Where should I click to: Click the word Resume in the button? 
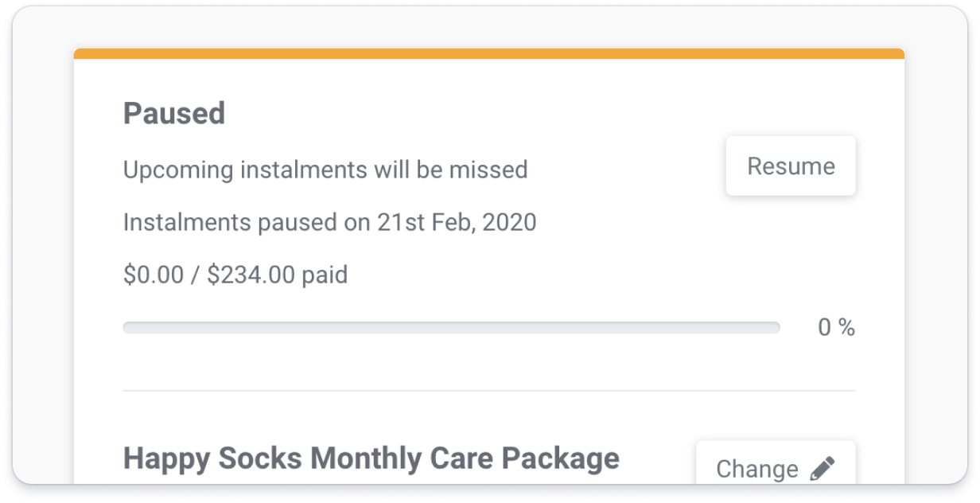[x=791, y=166]
